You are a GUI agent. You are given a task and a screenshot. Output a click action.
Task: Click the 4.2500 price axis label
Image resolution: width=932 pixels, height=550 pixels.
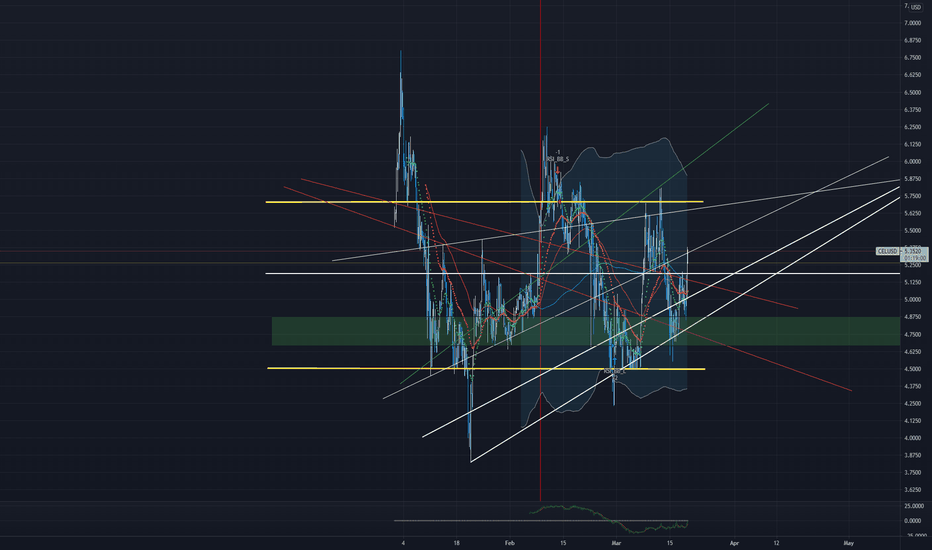tap(912, 404)
